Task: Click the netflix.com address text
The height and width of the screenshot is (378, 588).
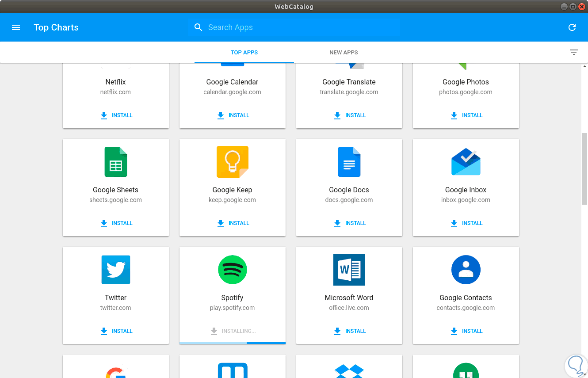Action: point(115,92)
